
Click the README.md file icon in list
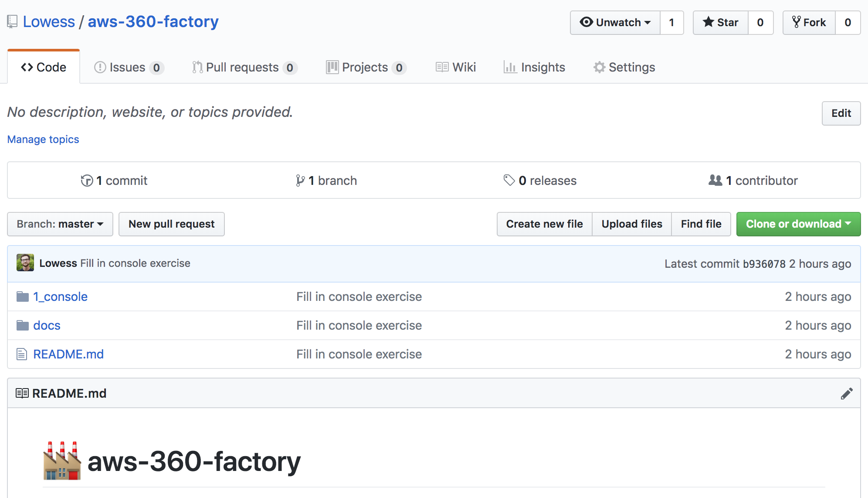[x=22, y=354]
